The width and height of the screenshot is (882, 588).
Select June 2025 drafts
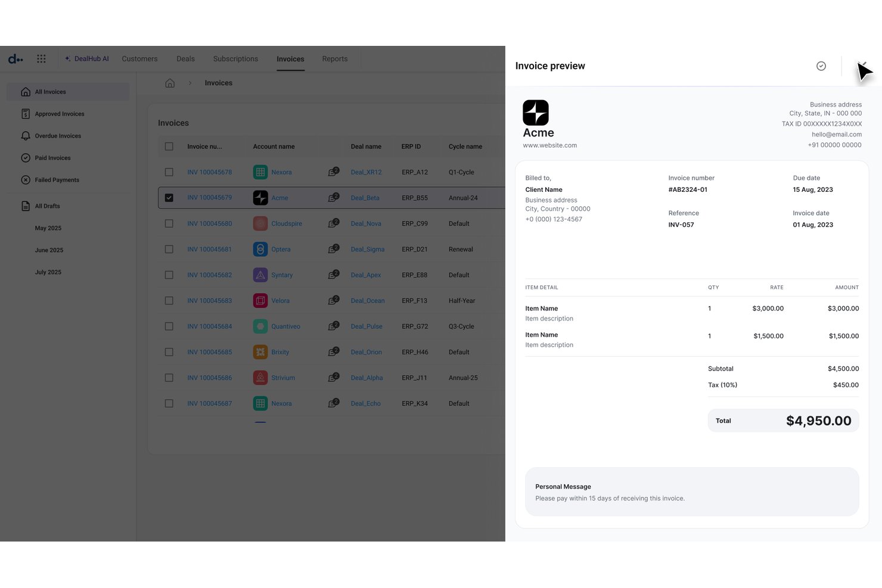click(x=49, y=250)
